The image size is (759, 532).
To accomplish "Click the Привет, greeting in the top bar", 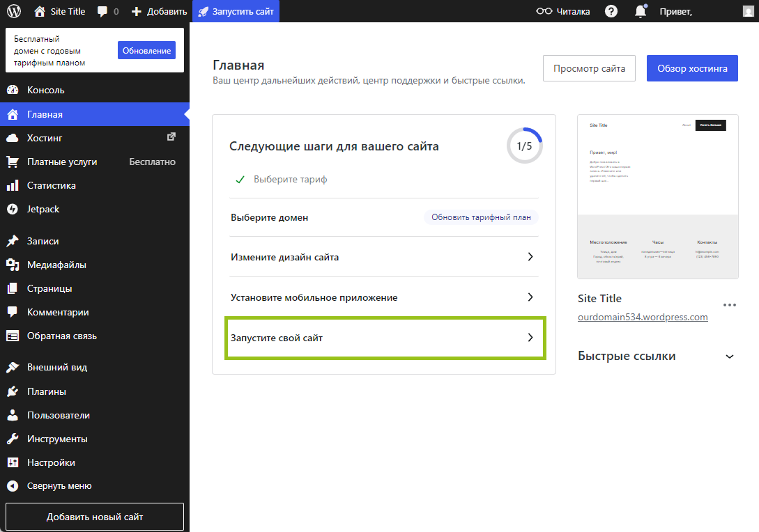I will [676, 12].
